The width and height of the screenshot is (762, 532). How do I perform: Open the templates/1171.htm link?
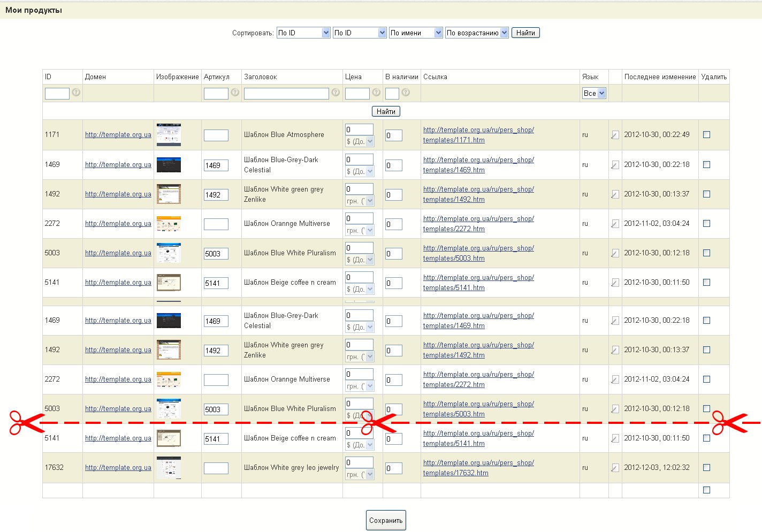tap(454, 140)
